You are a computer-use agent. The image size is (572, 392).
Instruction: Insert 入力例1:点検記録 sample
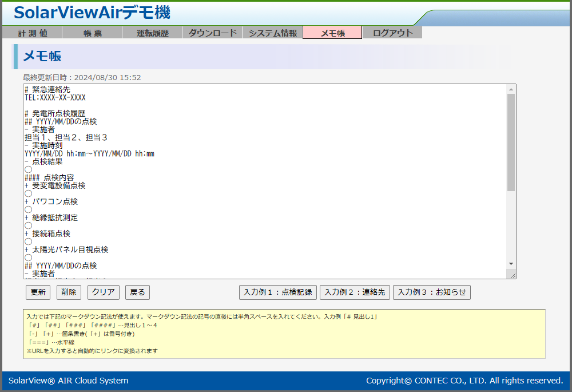tap(277, 292)
